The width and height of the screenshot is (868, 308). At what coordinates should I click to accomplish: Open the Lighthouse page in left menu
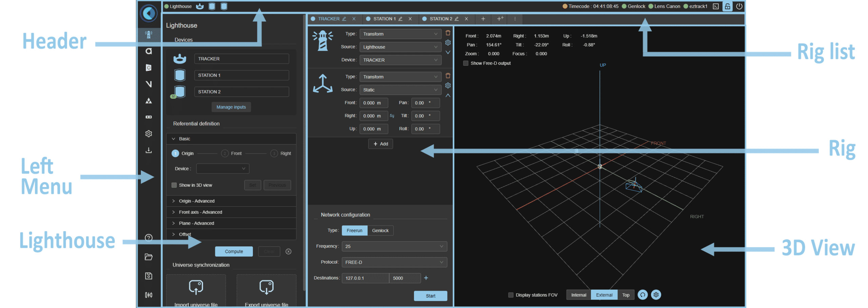149,35
